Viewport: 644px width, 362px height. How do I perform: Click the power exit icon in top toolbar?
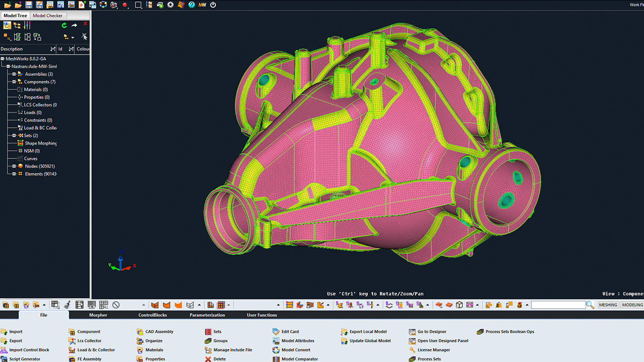pyautogui.click(x=213, y=5)
